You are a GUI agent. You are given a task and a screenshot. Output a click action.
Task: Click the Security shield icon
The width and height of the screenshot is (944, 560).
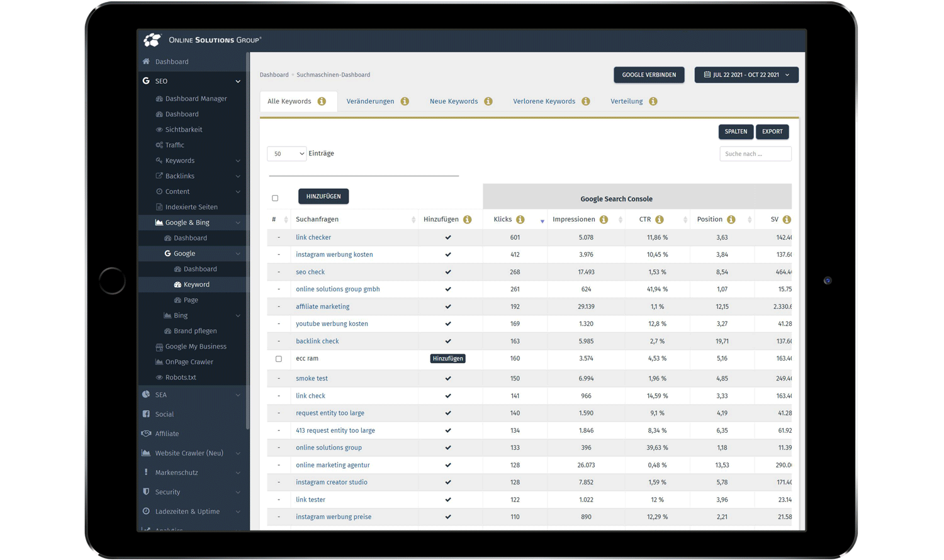(x=146, y=492)
